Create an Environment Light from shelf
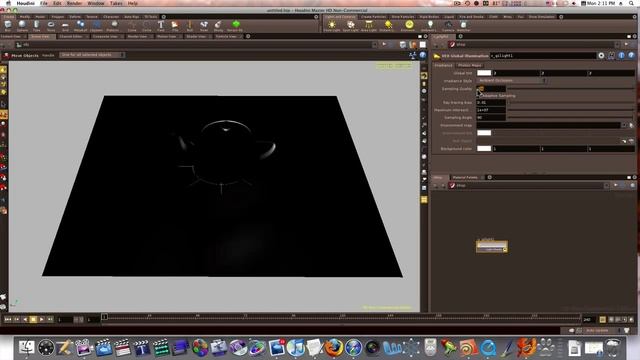640x360 pixels. pos(408,26)
